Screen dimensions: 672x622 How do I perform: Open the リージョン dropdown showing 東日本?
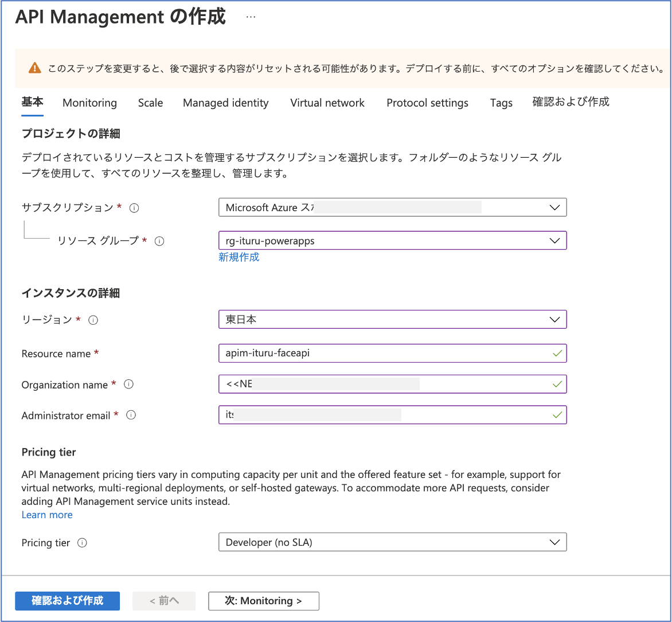pyautogui.click(x=393, y=320)
